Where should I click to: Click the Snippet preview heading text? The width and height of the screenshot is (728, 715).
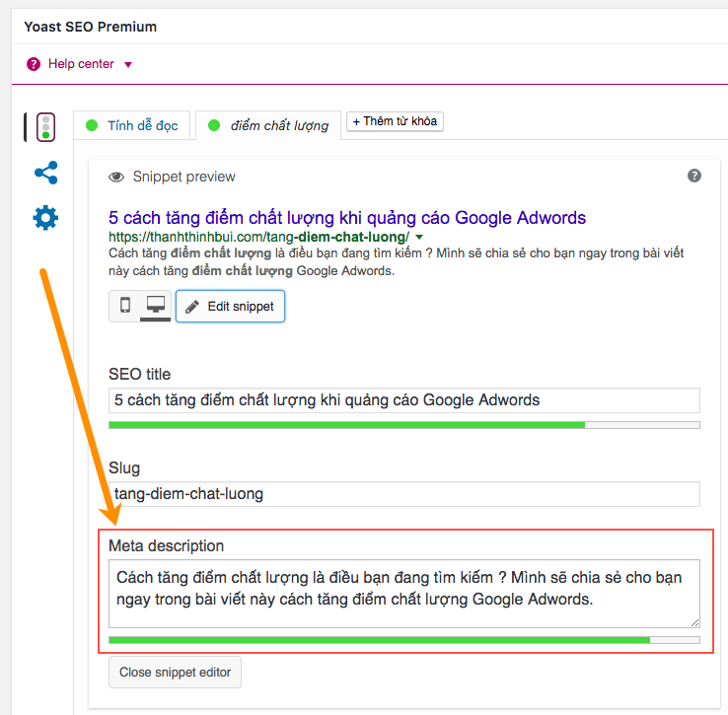183,177
